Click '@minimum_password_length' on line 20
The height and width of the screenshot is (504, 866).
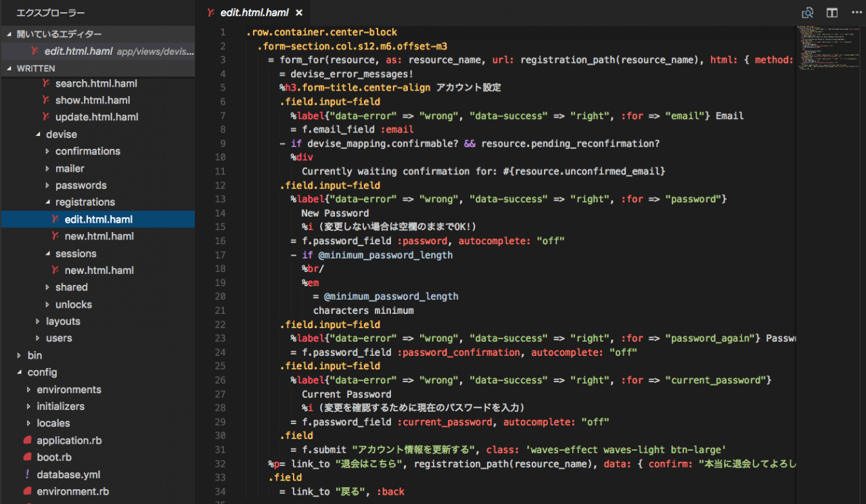tap(391, 296)
